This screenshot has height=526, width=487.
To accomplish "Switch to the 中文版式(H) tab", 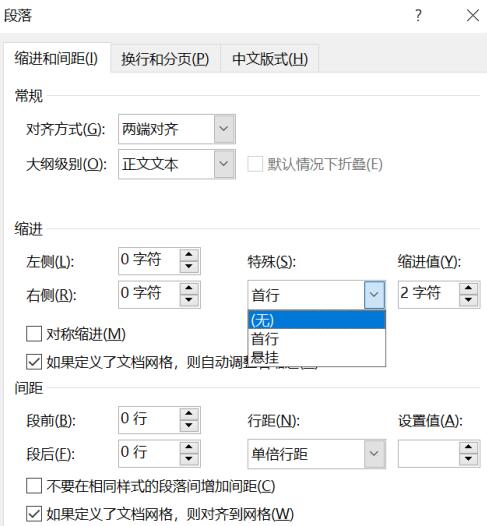I will (x=270, y=59).
